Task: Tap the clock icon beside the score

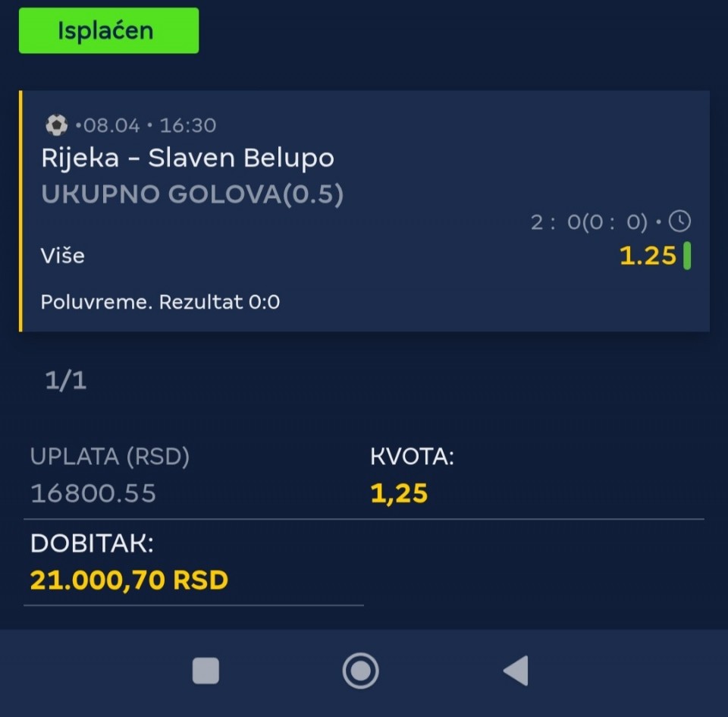Action: 679,221
